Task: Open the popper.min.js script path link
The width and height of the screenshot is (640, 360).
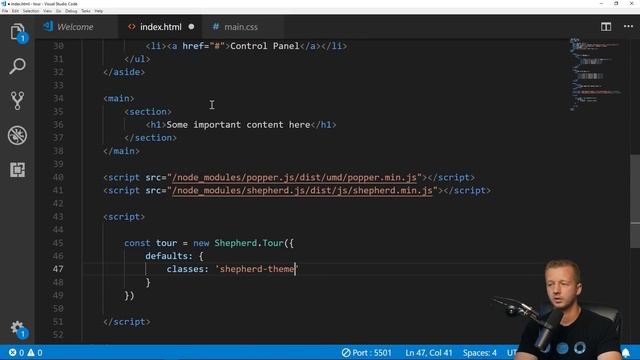Action: 294,178
